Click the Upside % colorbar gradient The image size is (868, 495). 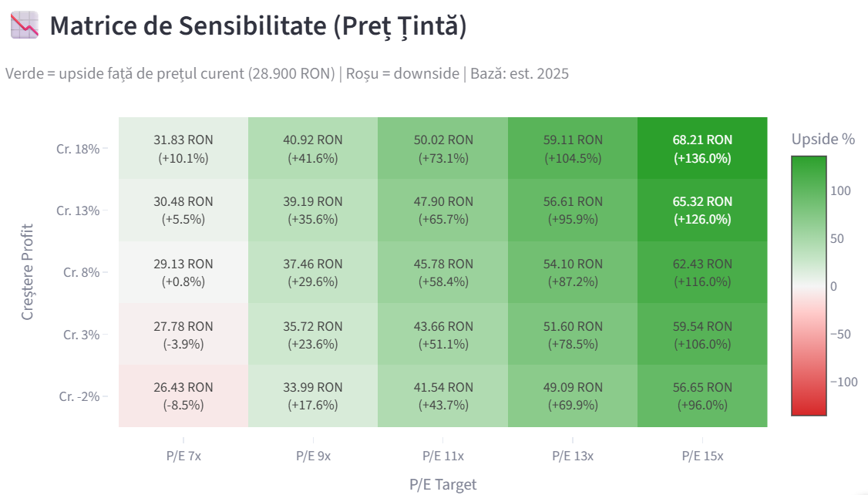pos(809,286)
